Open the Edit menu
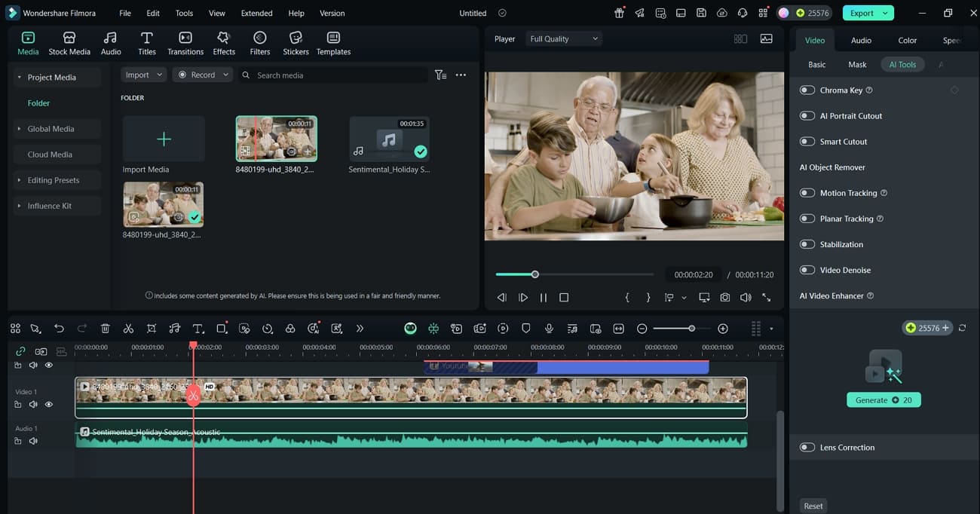Viewport: 980px width, 514px height. (x=153, y=13)
